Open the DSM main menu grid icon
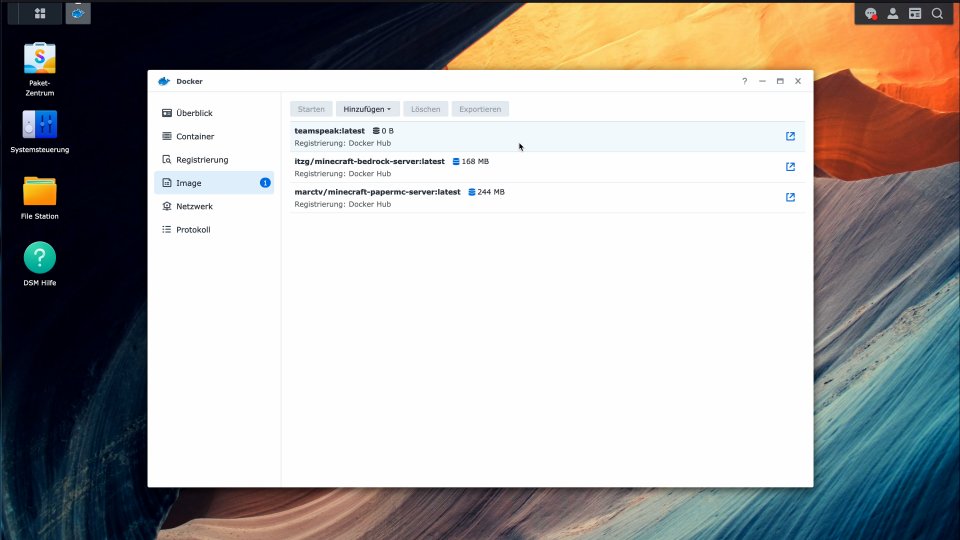The height and width of the screenshot is (540, 960). pos(40,13)
